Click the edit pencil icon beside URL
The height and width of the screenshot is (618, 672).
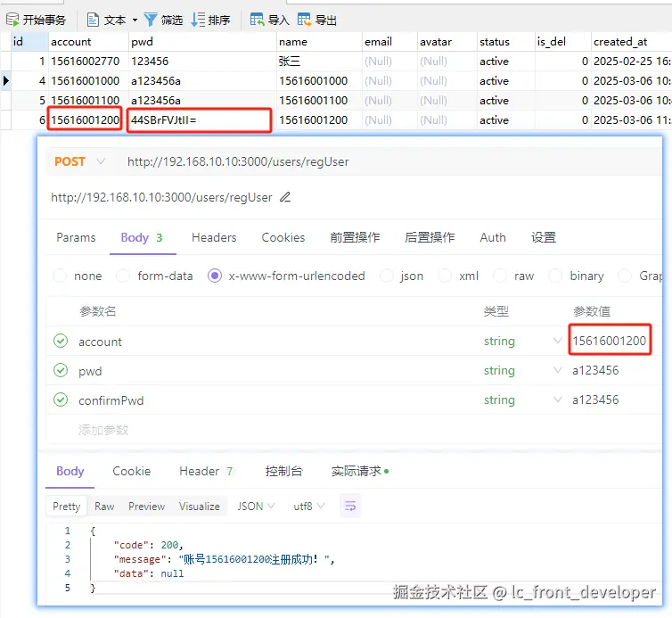point(285,197)
